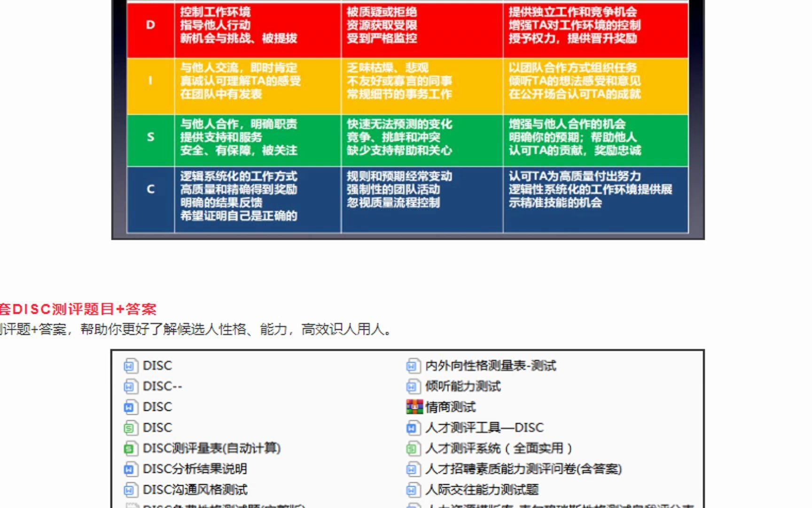Screen dimensions: 812x508
Task: Select the file name DISC测评量表(自动计算)
Action: tap(211, 448)
